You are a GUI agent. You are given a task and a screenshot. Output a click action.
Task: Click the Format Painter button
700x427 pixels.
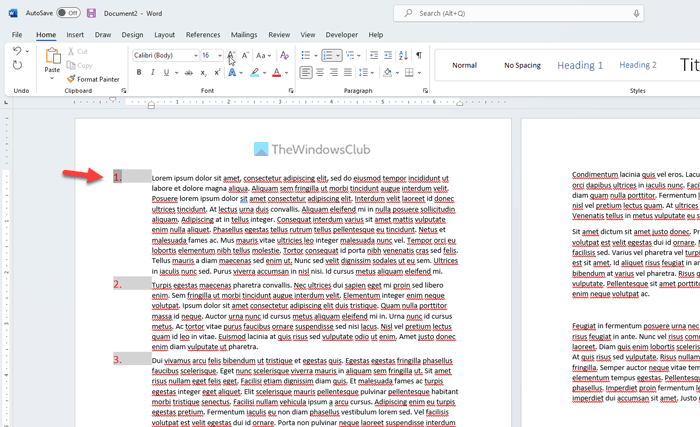93,79
